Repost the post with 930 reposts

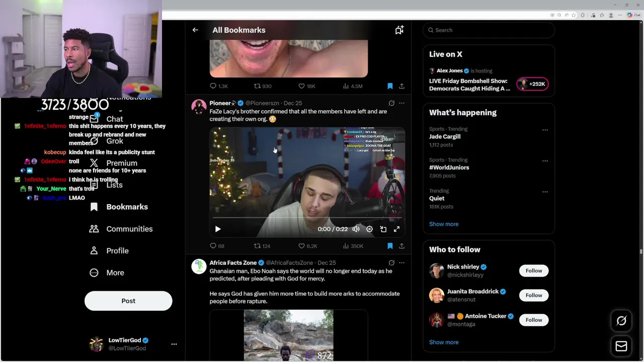tap(257, 86)
